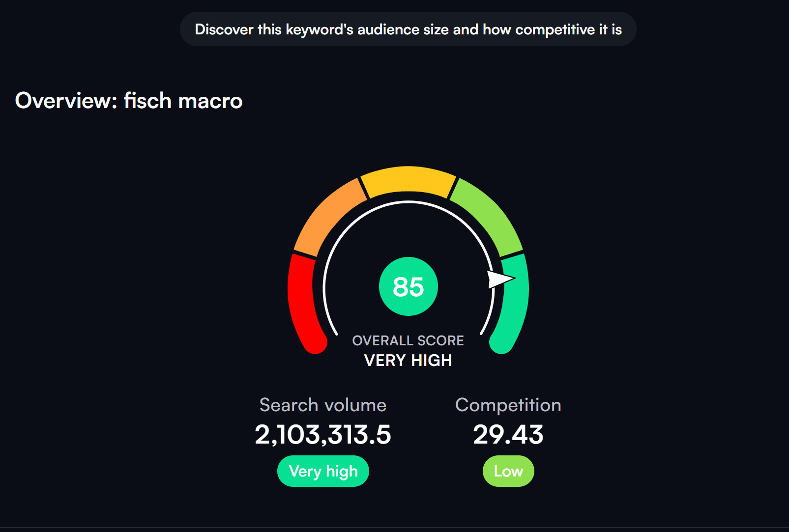Screen dimensions: 789x532
Task: Select the 2,103,313.5 search volume value
Action: 323,435
